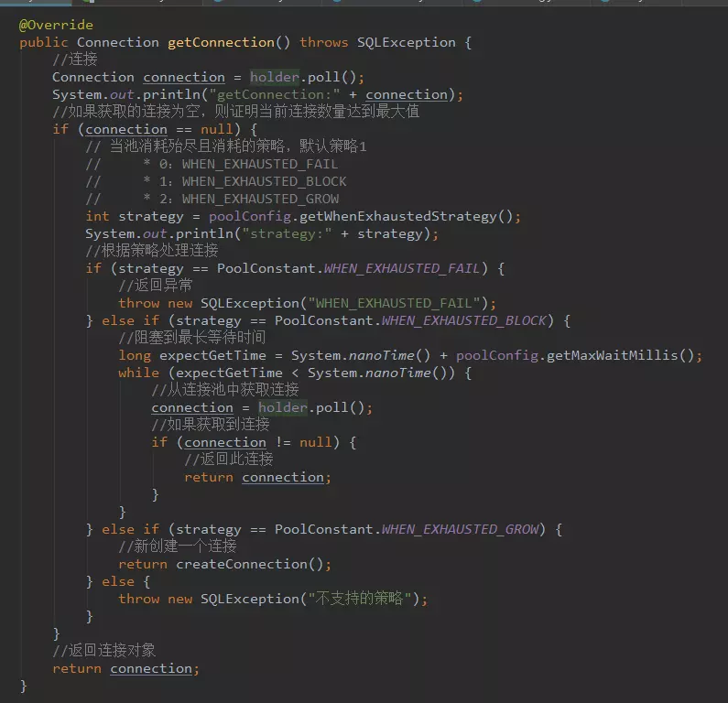Click getWhenExhaustedStrategy() method call

tap(407, 216)
